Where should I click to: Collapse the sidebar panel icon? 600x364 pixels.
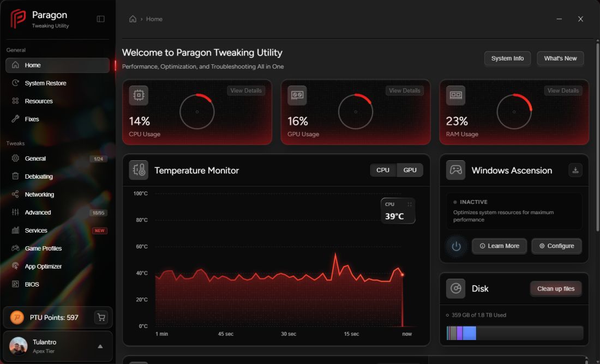[x=101, y=19]
